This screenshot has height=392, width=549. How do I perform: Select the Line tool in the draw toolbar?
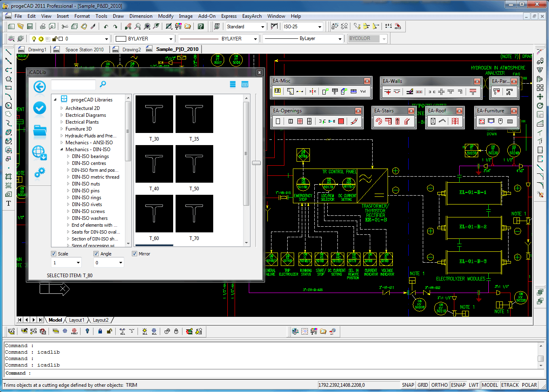8,52
